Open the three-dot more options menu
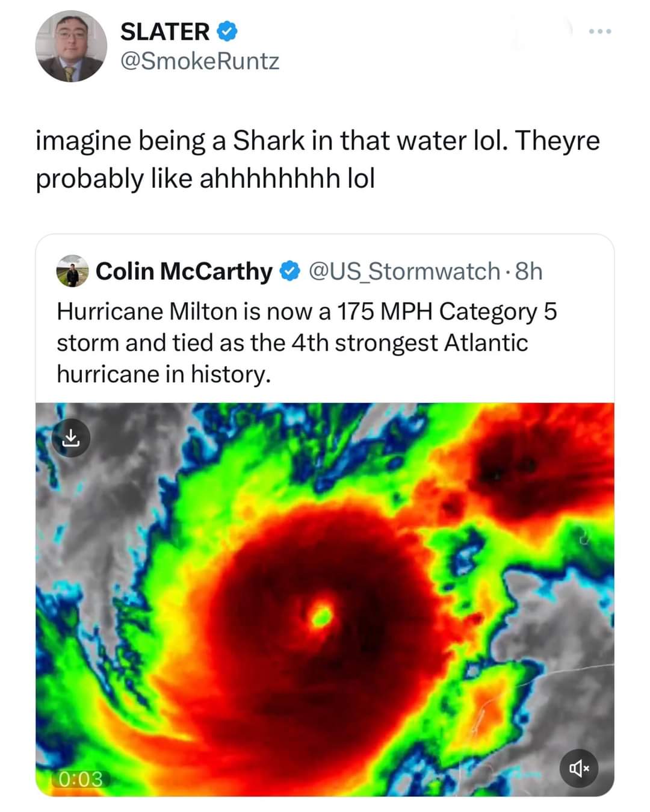Screen dimensions: 650x812 pos(600,31)
